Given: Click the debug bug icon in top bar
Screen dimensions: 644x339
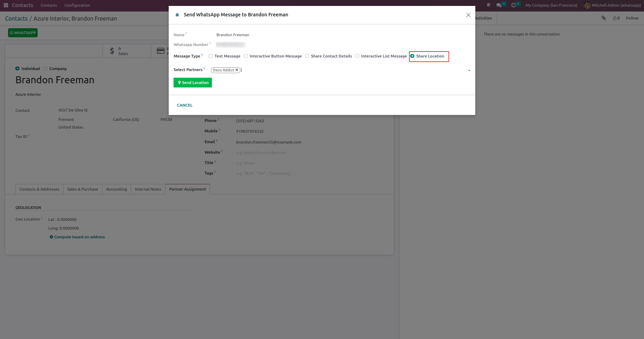Looking at the screenshot, I should coord(489,5).
